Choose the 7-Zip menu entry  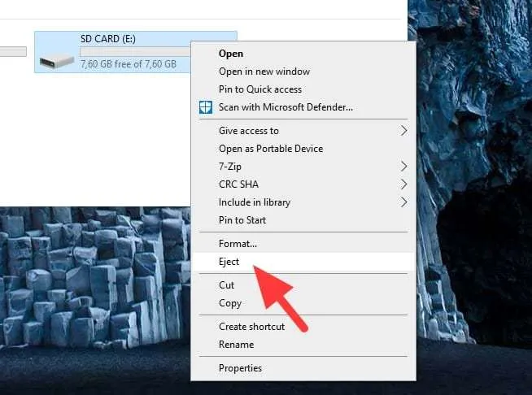click(303, 167)
